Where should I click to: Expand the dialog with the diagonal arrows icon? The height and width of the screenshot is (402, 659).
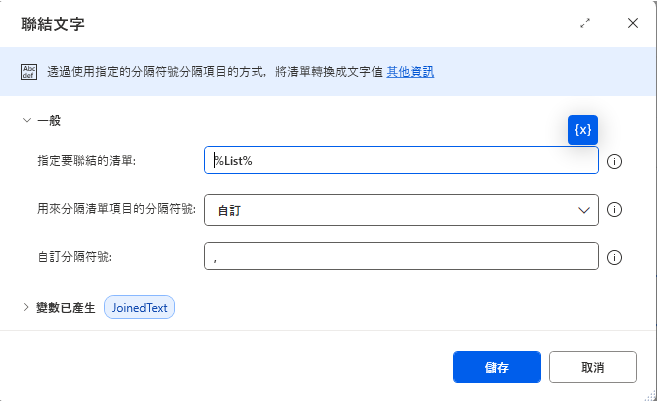click(585, 24)
